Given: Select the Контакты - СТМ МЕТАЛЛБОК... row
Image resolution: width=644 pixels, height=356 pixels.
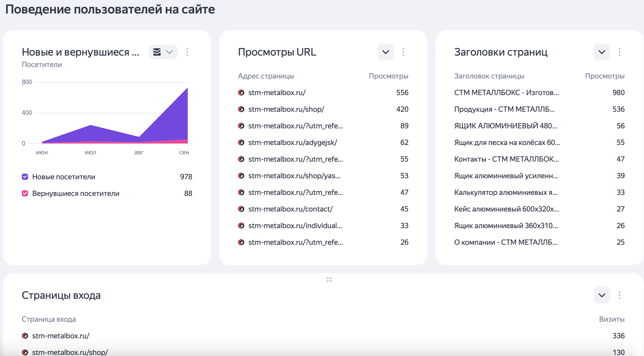Looking at the screenshot, I should [506, 159].
